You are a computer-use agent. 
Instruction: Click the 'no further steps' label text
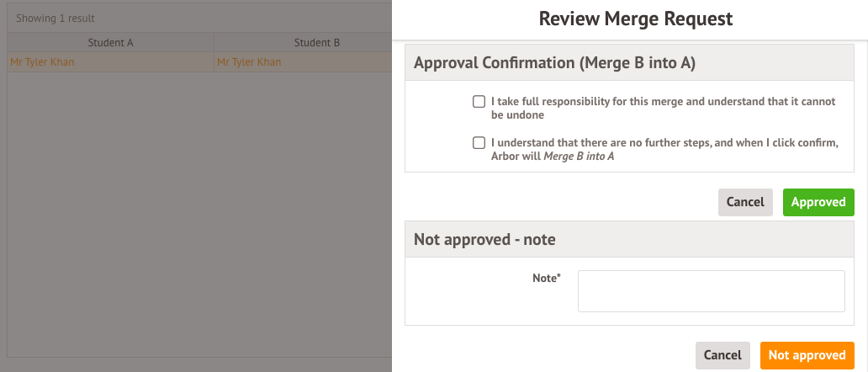click(x=664, y=150)
